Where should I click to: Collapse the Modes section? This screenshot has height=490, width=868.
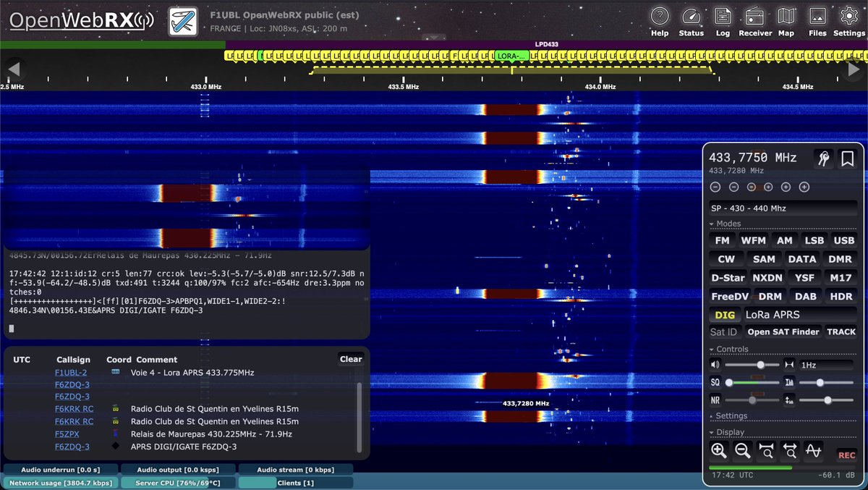783,224
